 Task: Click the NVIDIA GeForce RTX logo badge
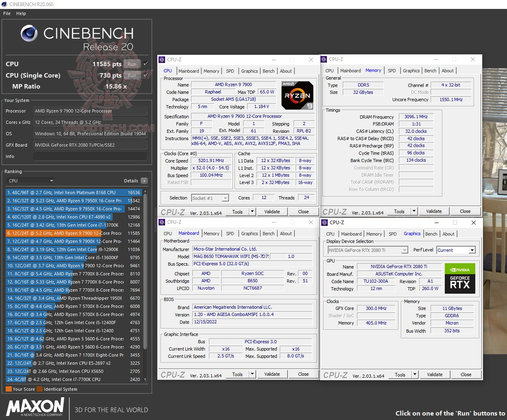[460, 278]
